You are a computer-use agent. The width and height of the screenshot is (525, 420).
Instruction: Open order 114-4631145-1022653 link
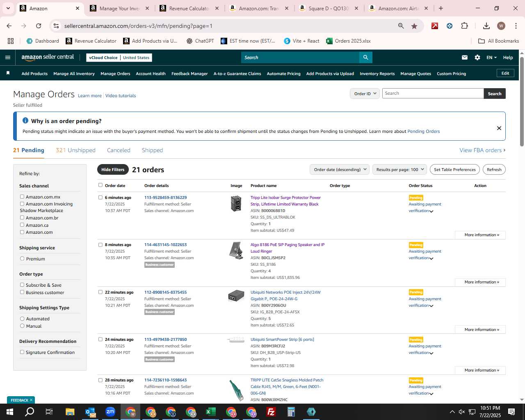pyautogui.click(x=165, y=244)
